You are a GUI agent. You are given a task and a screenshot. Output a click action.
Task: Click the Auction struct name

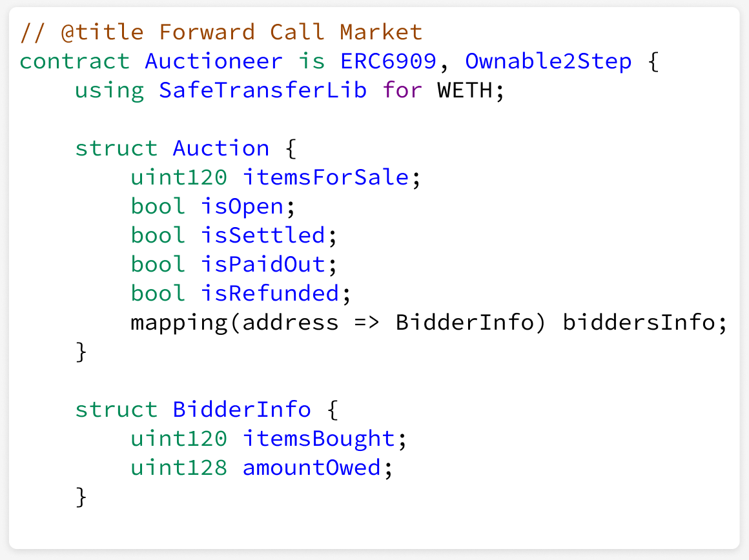[221, 148]
